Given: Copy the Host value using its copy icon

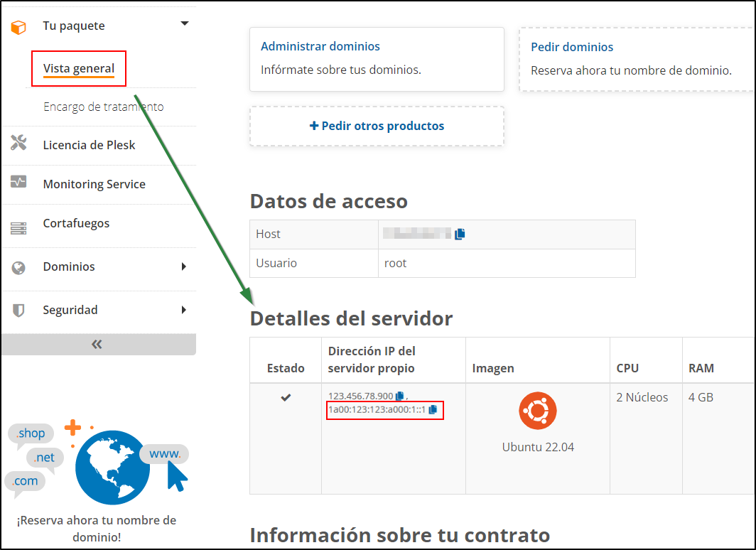Looking at the screenshot, I should click(x=459, y=232).
